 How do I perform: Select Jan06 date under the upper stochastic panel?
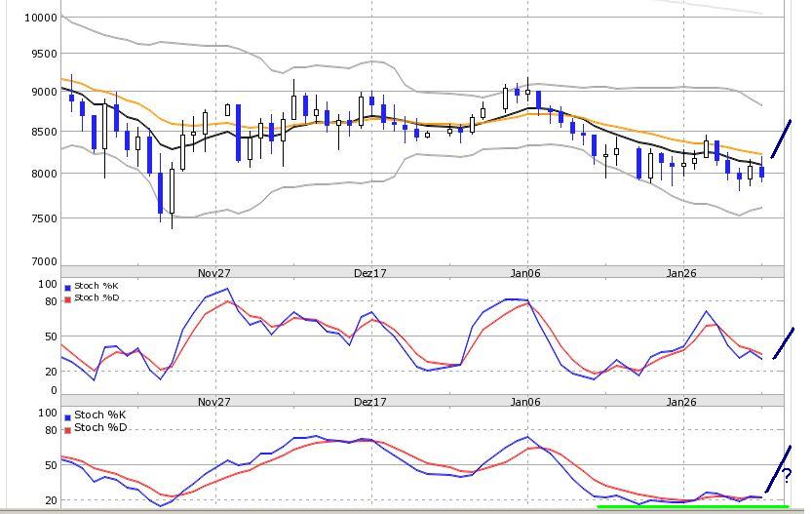click(525, 402)
